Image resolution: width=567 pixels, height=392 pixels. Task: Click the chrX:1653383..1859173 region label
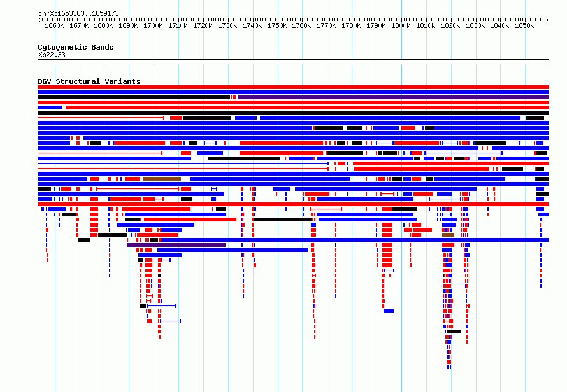point(78,13)
